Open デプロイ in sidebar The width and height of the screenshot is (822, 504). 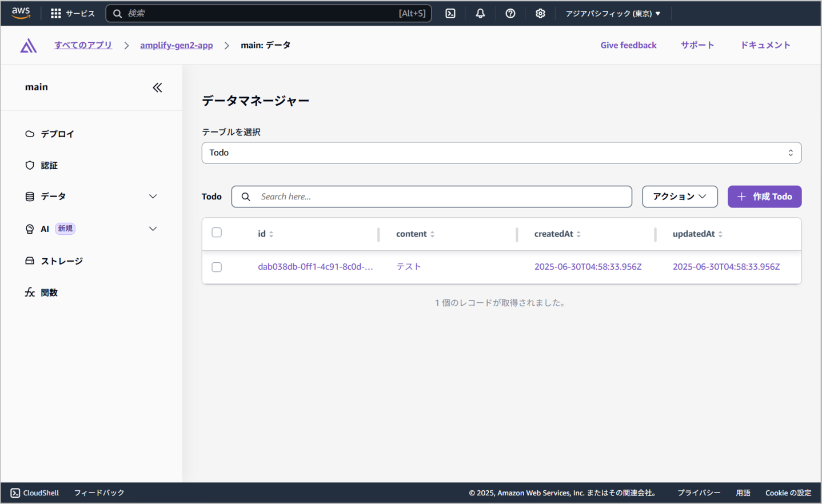click(57, 134)
